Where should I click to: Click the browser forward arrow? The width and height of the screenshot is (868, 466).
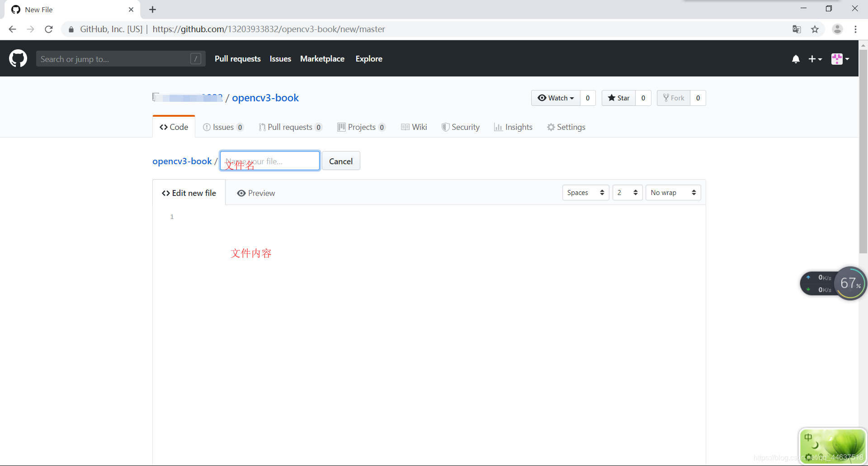pyautogui.click(x=30, y=29)
